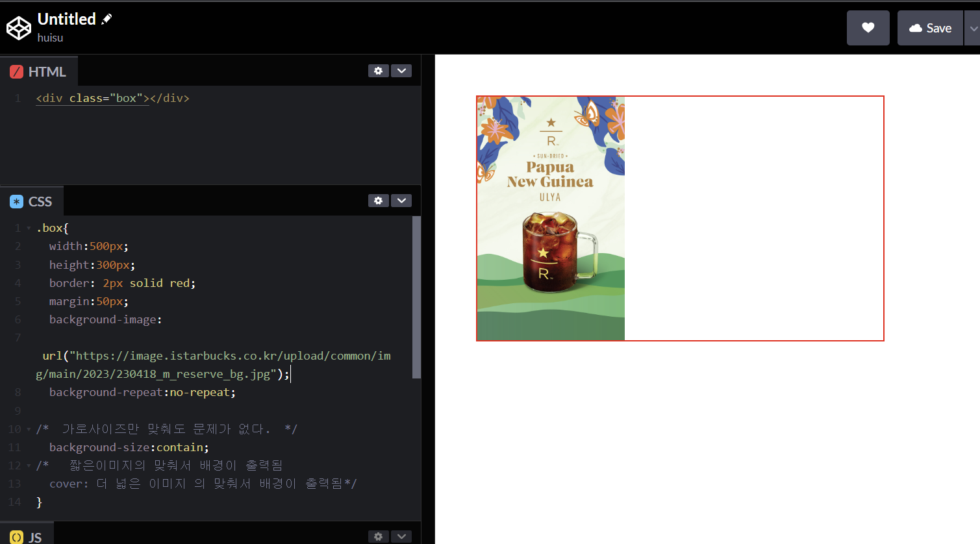Click the heart love button

click(868, 28)
